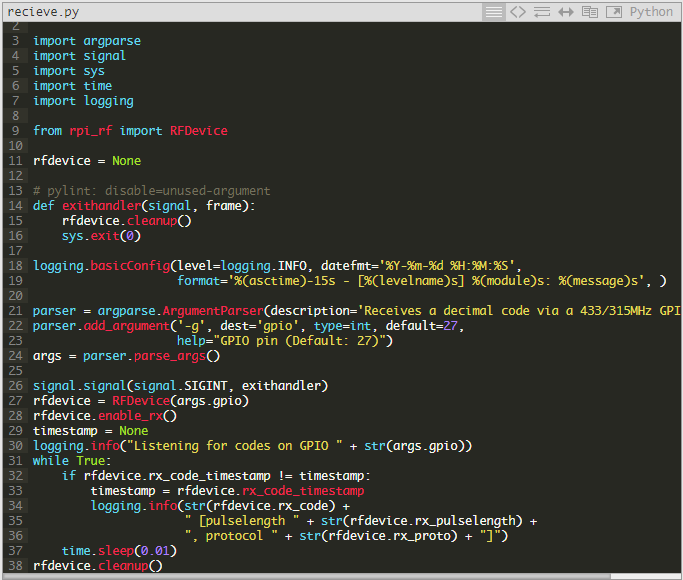Toggle line numbers with the lines icon
683x580 pixels.
[x=493, y=12]
